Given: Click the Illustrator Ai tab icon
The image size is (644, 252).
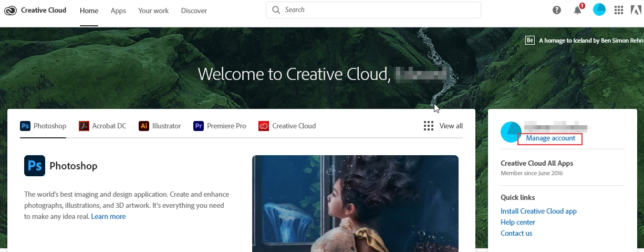Looking at the screenshot, I should click(x=144, y=126).
